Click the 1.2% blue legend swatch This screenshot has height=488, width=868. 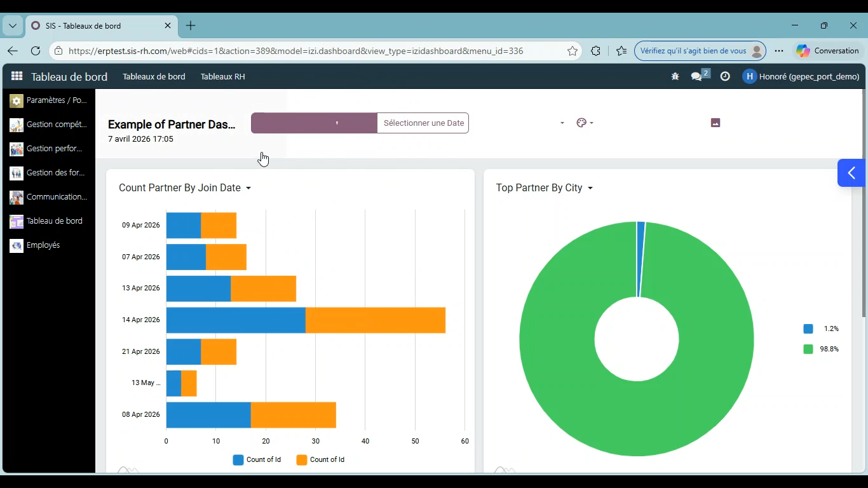click(808, 329)
